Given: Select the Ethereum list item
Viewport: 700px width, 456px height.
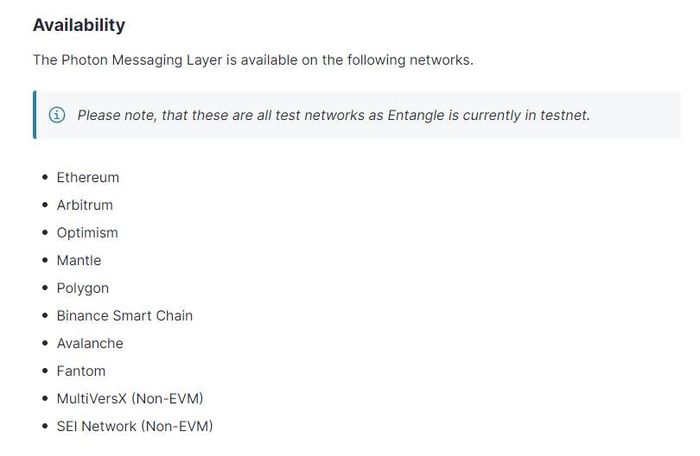Looking at the screenshot, I should tap(88, 177).
